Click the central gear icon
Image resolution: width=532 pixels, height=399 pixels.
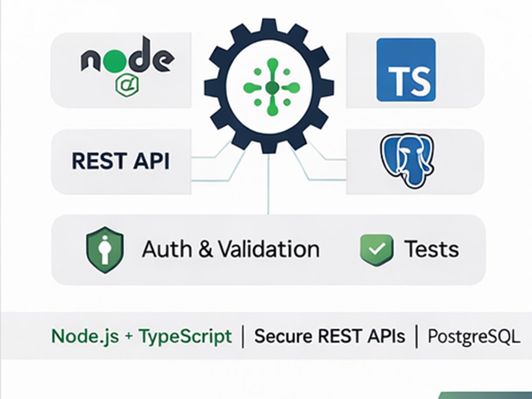point(269,86)
